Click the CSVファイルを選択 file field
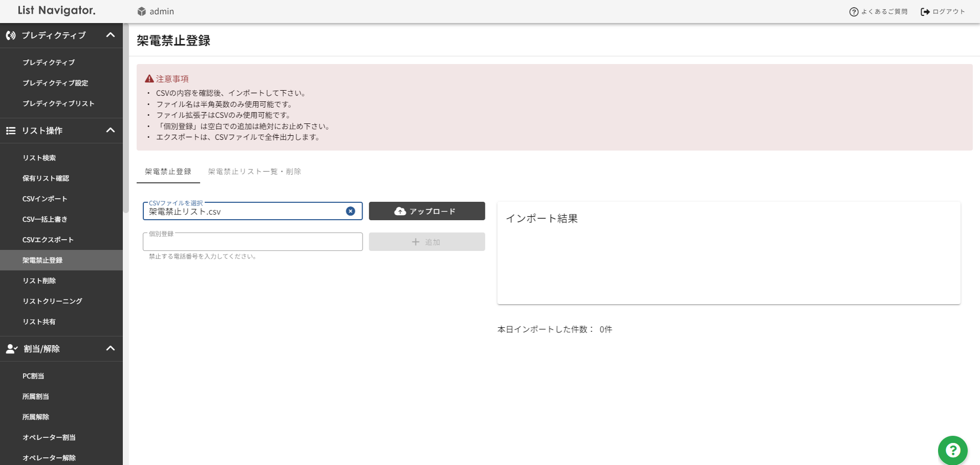This screenshot has height=465, width=980. [252, 211]
